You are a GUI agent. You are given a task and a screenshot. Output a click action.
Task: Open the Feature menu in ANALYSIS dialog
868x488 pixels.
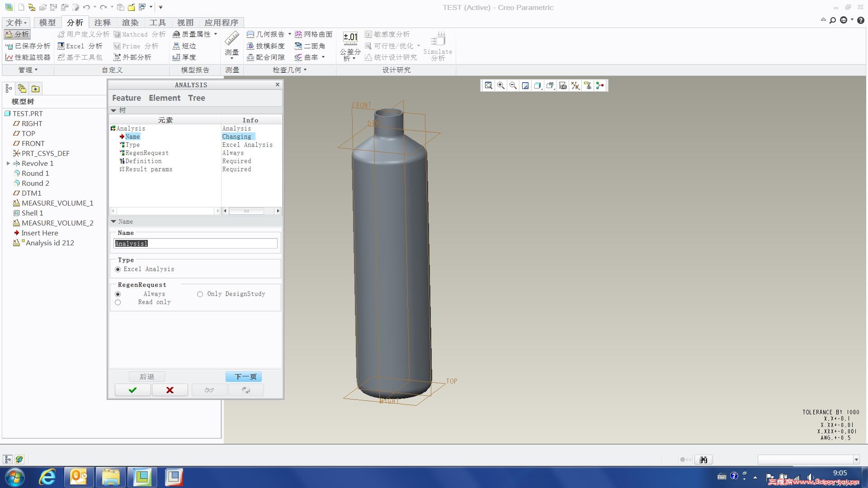127,98
